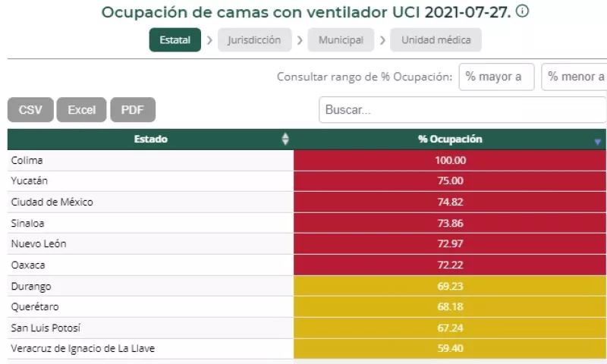
Task: Click the '% menor a' input box
Action: click(575, 77)
